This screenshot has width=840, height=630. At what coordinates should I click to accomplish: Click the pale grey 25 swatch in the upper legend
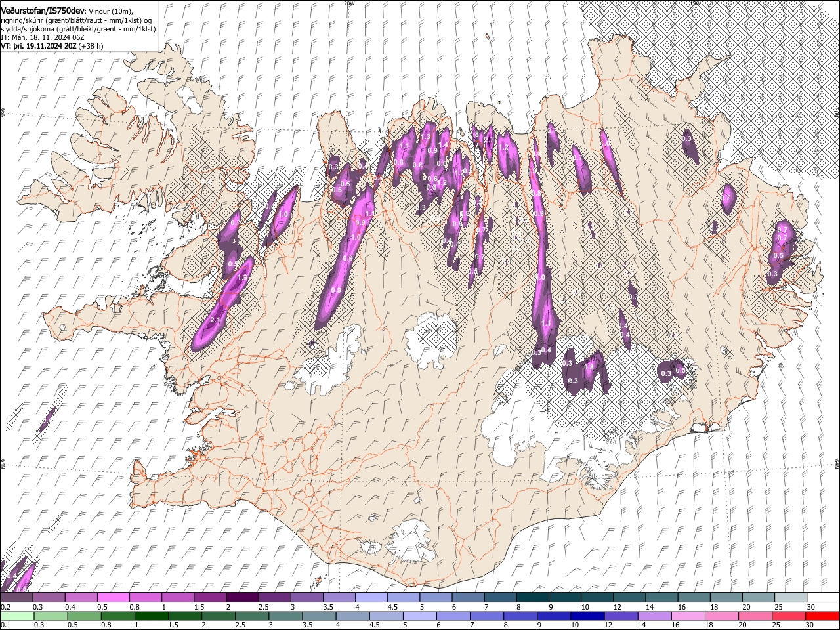pos(791,598)
